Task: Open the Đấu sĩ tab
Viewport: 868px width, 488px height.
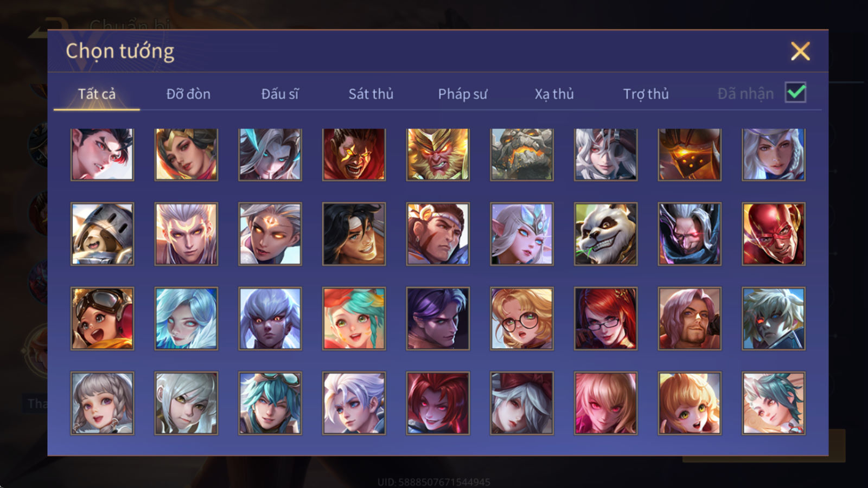Action: click(280, 94)
